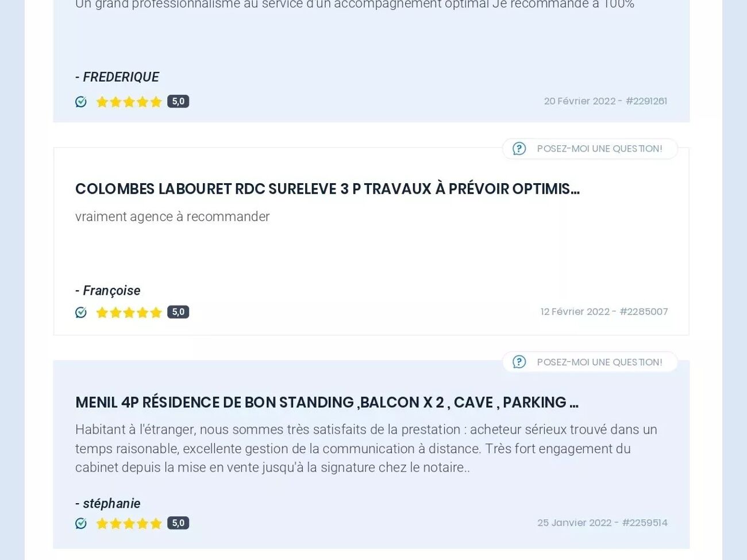The width and height of the screenshot is (747, 560).
Task: Click review reference 20 Février 2022 #2291261
Action: click(x=605, y=101)
